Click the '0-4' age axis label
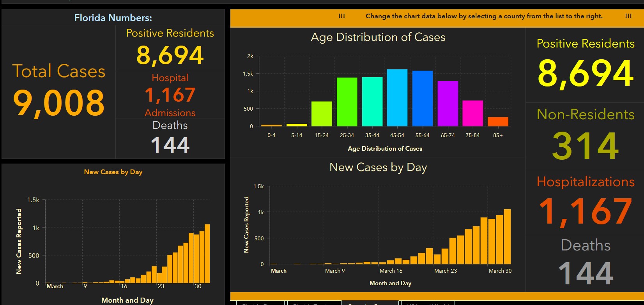 tap(271, 136)
